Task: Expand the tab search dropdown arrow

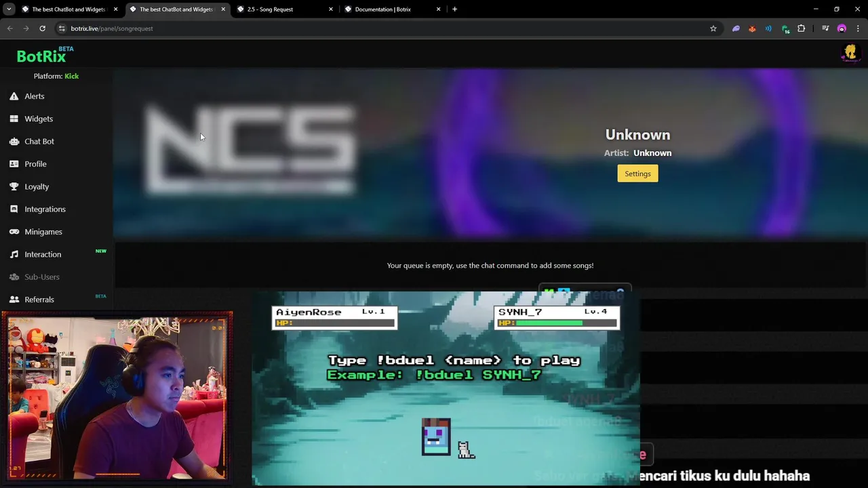Action: point(9,9)
